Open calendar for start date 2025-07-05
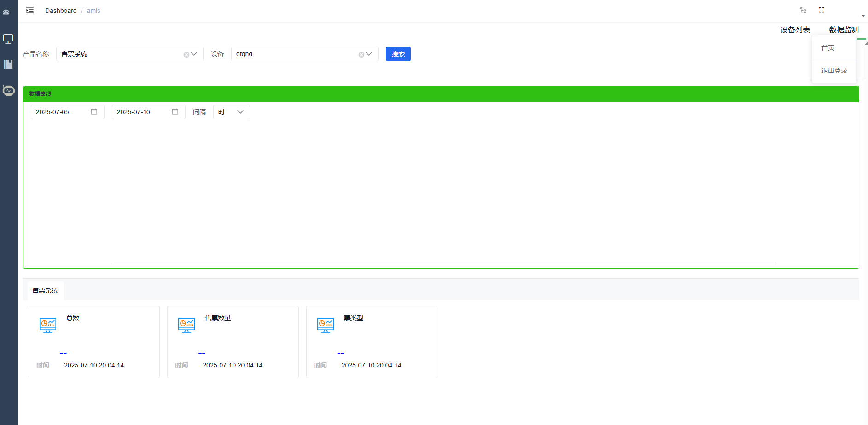 (94, 111)
